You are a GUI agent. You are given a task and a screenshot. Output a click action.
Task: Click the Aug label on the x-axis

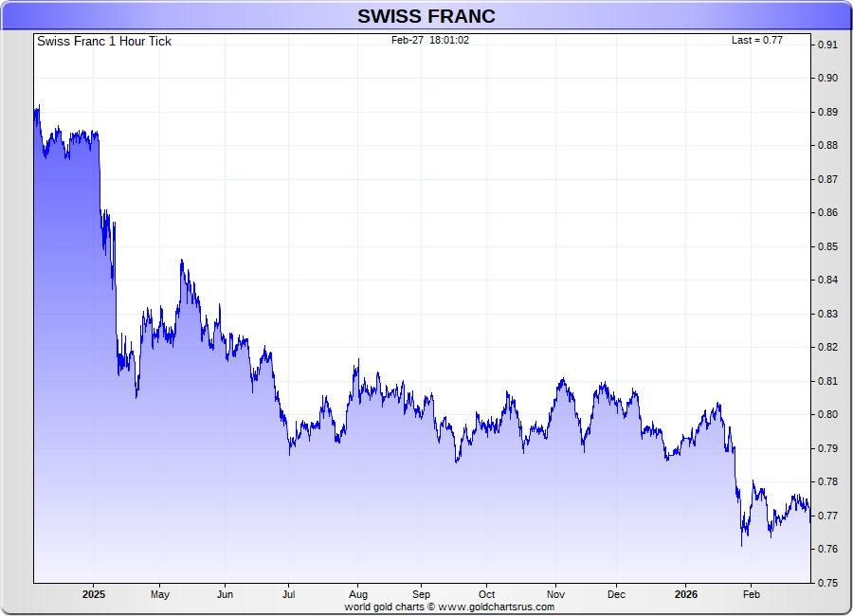coord(357,595)
